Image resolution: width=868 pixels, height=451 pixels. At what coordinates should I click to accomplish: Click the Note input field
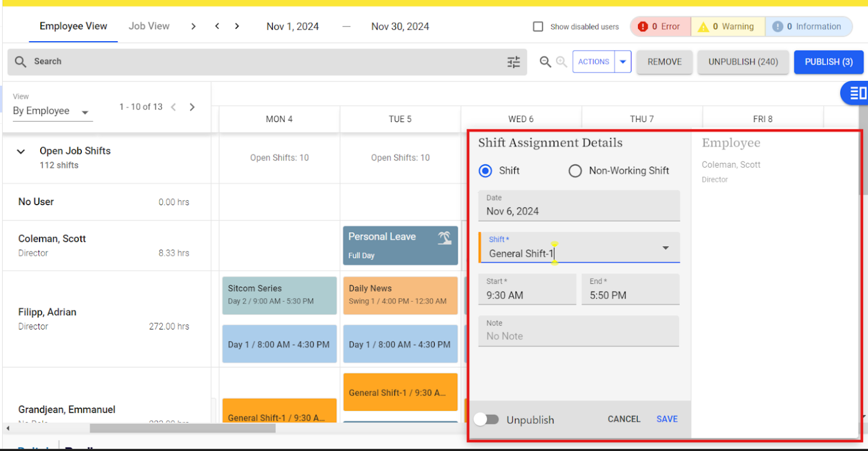tap(578, 336)
